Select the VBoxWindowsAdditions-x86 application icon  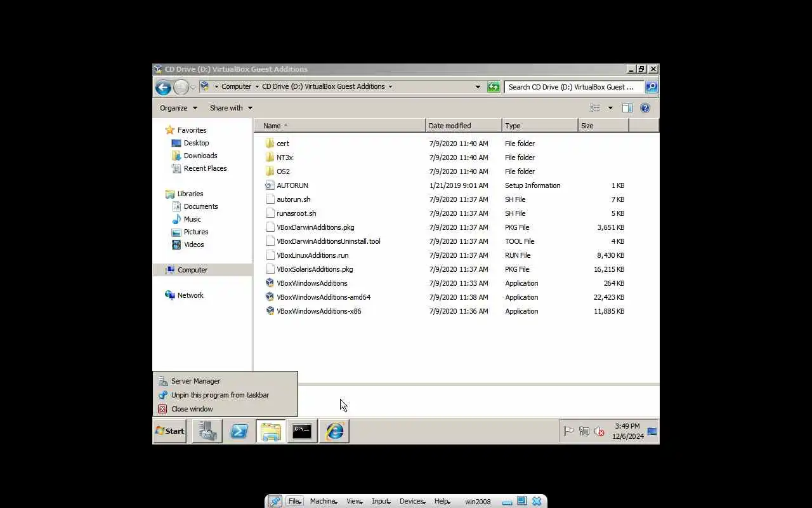pyautogui.click(x=270, y=311)
